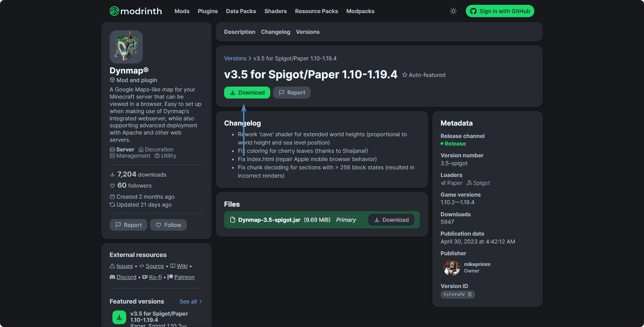Copy the version ID YsFoYsPV

coord(470,295)
